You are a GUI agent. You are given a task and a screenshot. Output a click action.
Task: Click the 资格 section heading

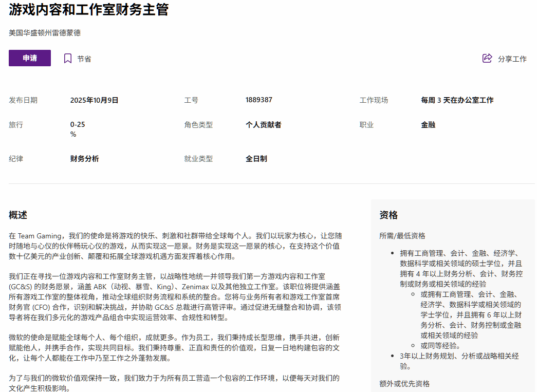click(x=388, y=215)
